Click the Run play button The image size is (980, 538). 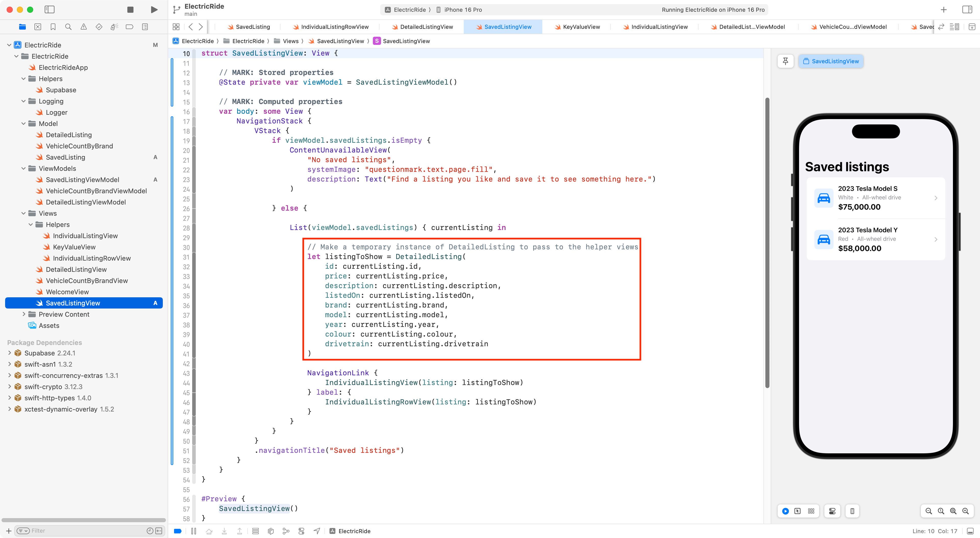click(154, 9)
